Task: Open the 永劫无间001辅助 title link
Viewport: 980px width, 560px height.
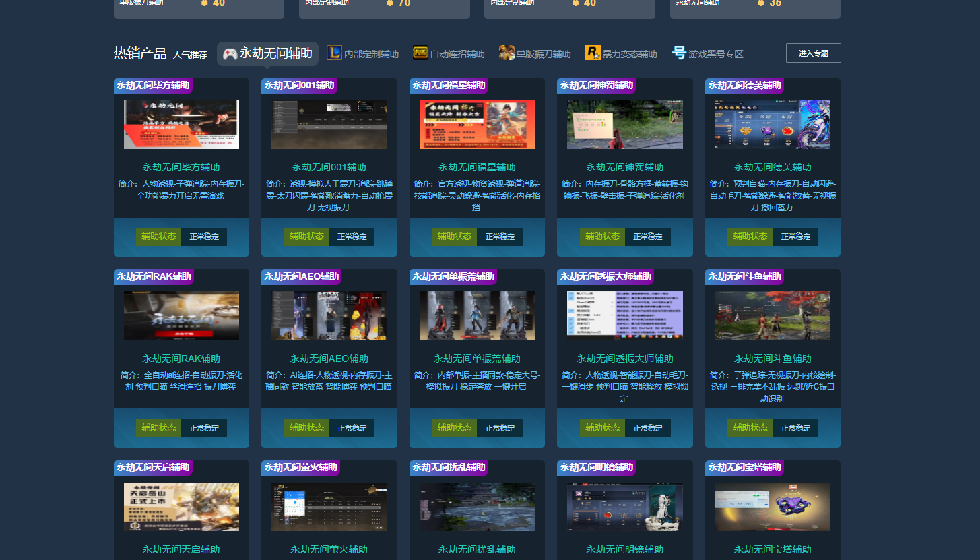Action: (x=329, y=167)
